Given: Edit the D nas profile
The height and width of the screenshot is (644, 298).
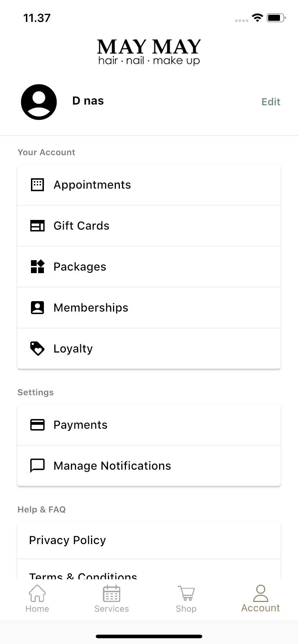Looking at the screenshot, I should 271,102.
